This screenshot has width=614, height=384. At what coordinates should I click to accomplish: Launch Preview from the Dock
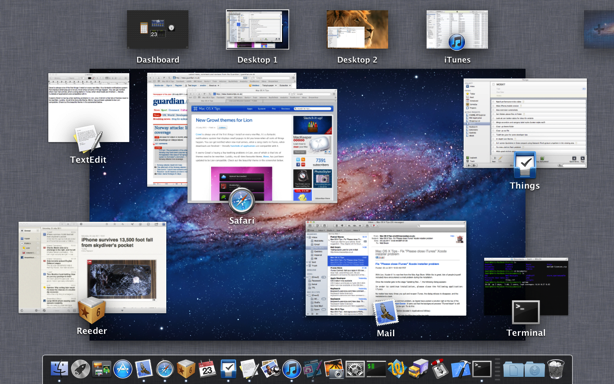tap(270, 369)
